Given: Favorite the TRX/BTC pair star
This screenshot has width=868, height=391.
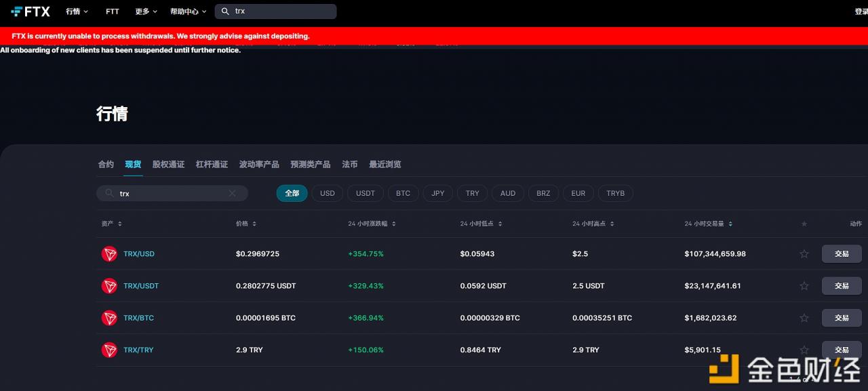Looking at the screenshot, I should [804, 318].
